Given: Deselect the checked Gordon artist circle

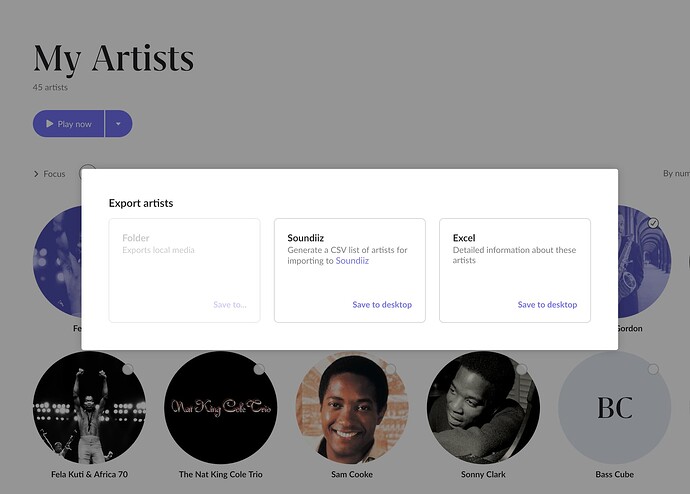Looking at the screenshot, I should pyautogui.click(x=653, y=223).
